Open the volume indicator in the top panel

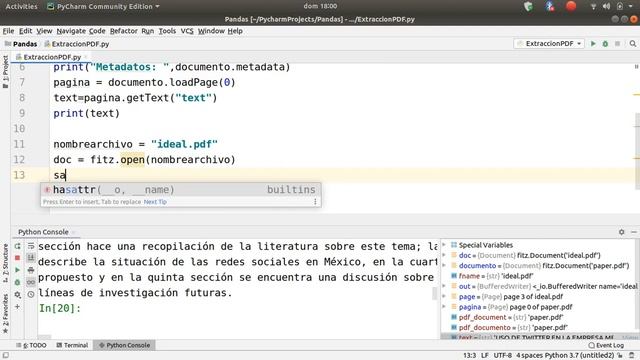(607, 7)
